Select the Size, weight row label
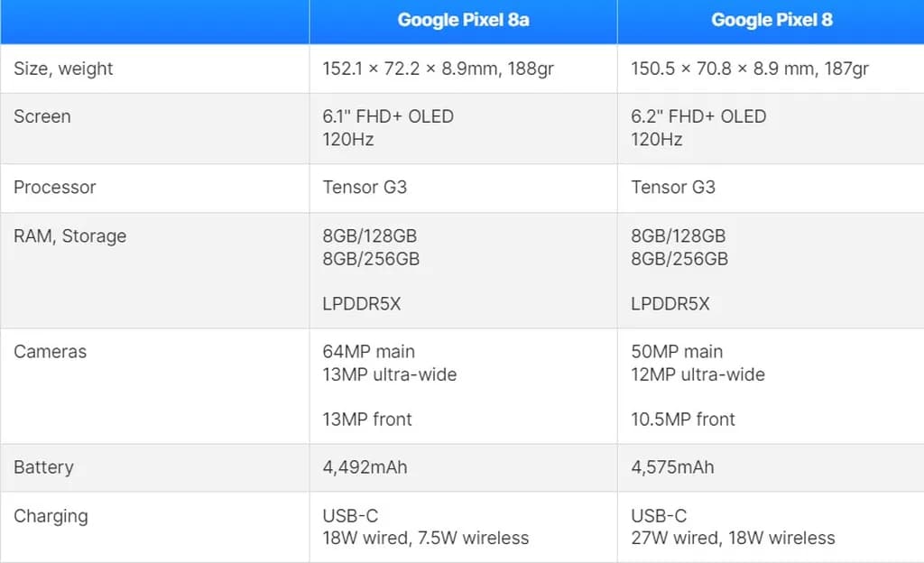The image size is (924, 563). 63,69
